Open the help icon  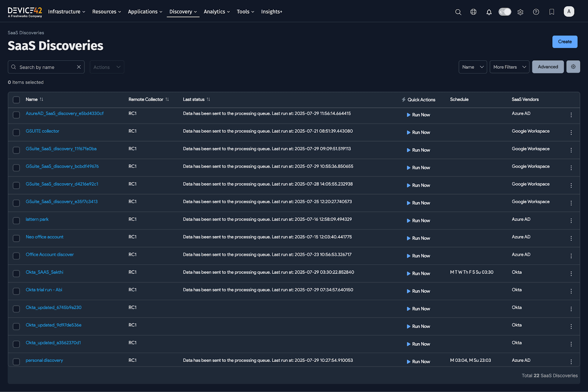(536, 12)
